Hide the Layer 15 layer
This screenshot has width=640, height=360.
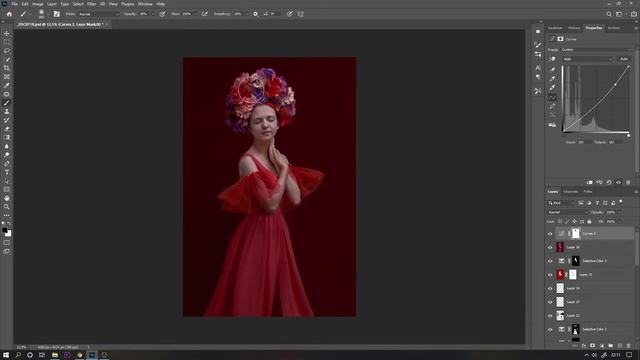[x=550, y=275]
